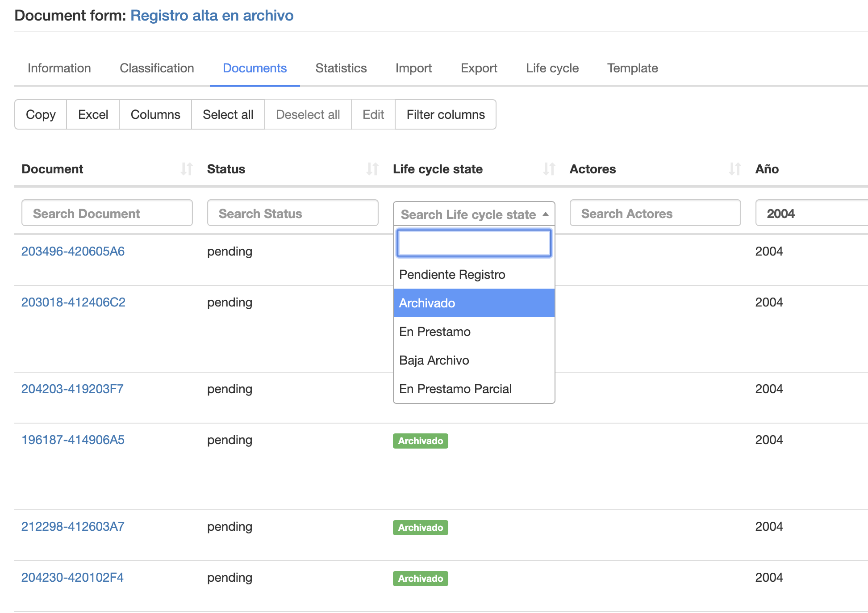Open document 203018-412406C2

coord(73,302)
